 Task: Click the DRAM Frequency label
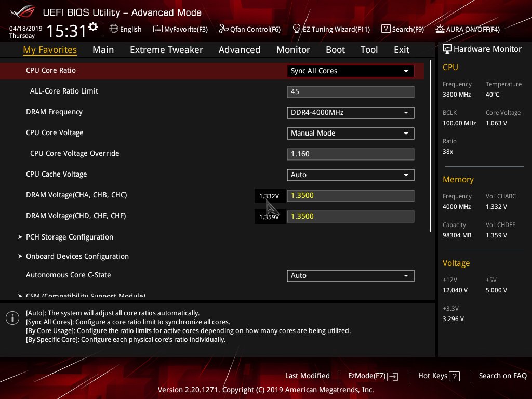tap(54, 112)
